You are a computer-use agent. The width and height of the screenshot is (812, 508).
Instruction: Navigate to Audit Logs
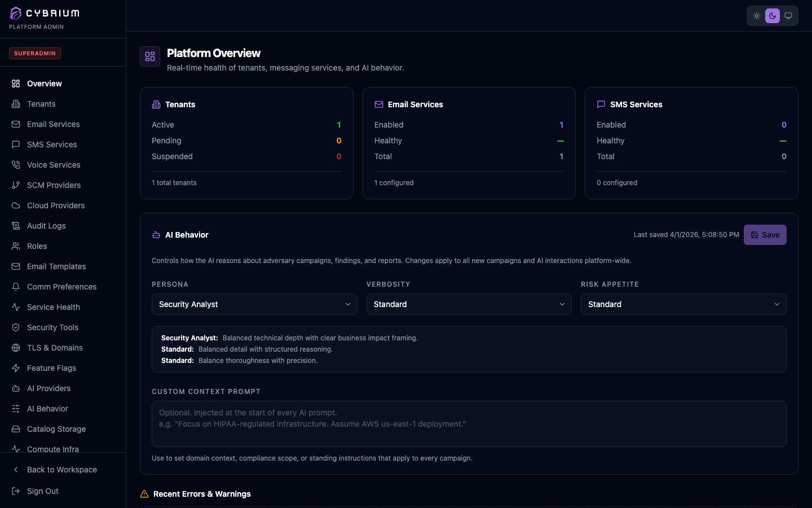click(63, 226)
